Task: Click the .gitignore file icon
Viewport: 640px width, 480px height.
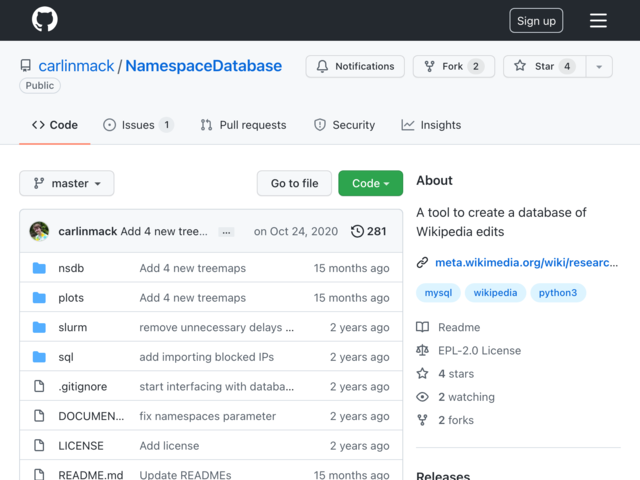Action: point(39,386)
